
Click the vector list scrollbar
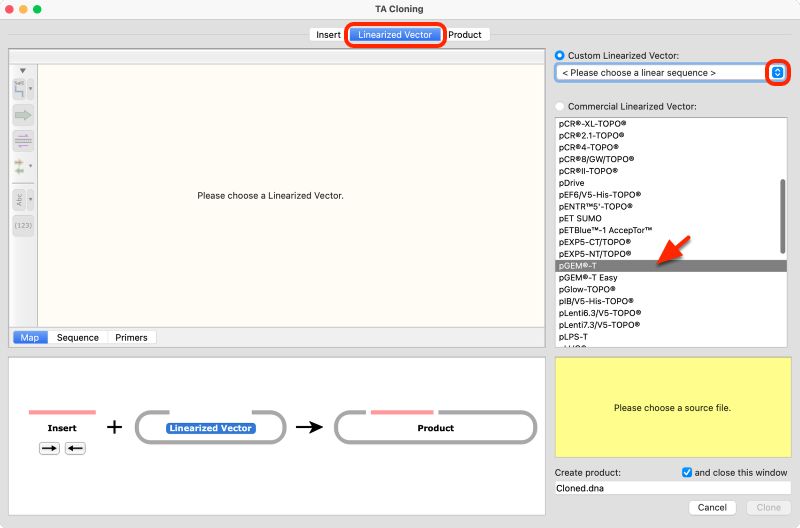coord(783,216)
